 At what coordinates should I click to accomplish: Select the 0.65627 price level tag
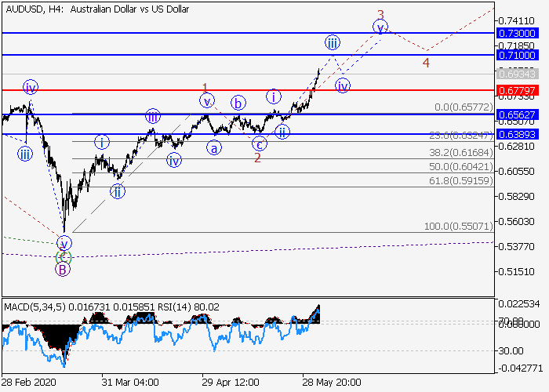pos(516,114)
